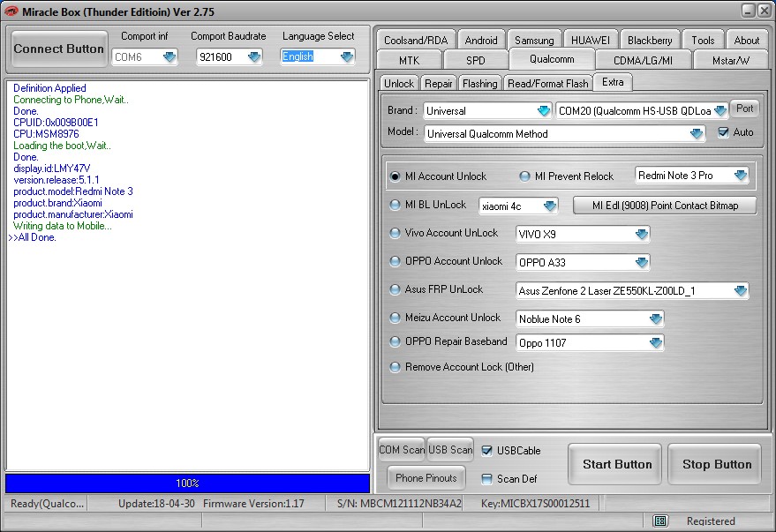Select MI Account Unlock option

(x=395, y=176)
